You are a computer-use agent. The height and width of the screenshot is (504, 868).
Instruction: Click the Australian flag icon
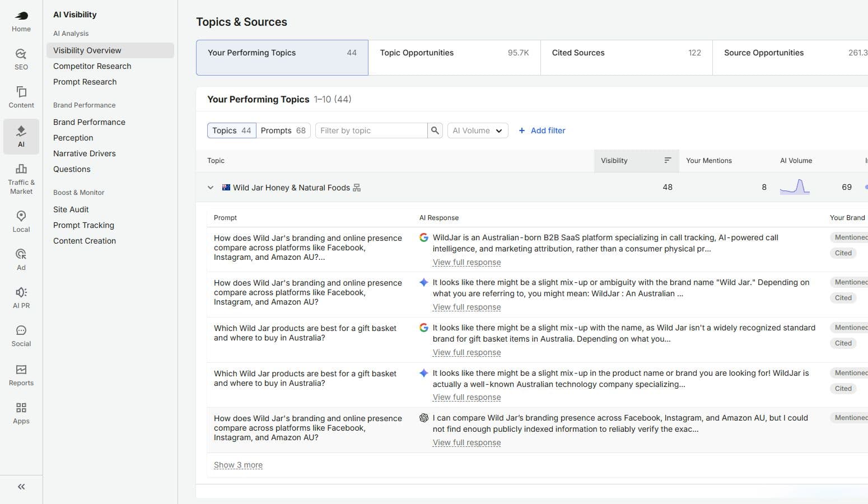click(x=226, y=188)
